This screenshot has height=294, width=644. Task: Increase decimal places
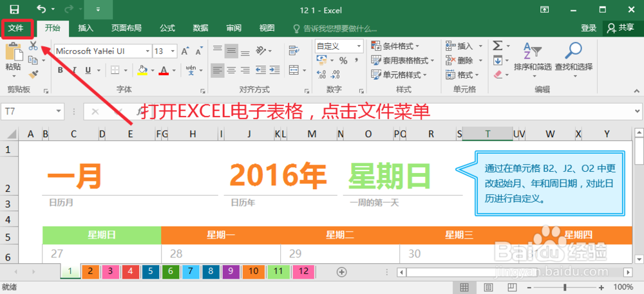pyautogui.click(x=321, y=75)
